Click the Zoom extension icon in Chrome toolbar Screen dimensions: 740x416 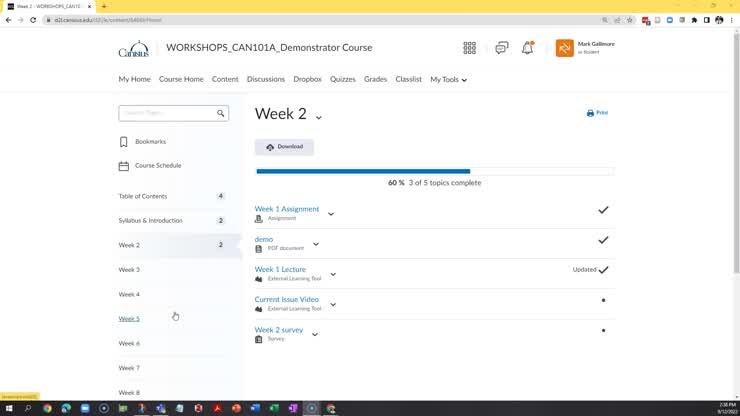click(670, 20)
